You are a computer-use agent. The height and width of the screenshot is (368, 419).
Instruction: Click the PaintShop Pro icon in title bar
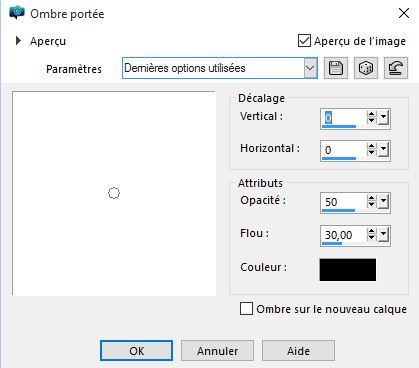17,13
